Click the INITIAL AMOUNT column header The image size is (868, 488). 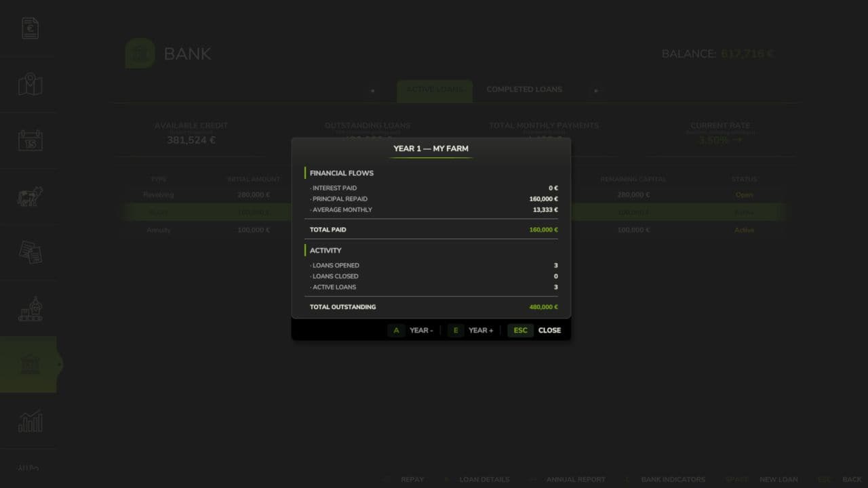(254, 179)
